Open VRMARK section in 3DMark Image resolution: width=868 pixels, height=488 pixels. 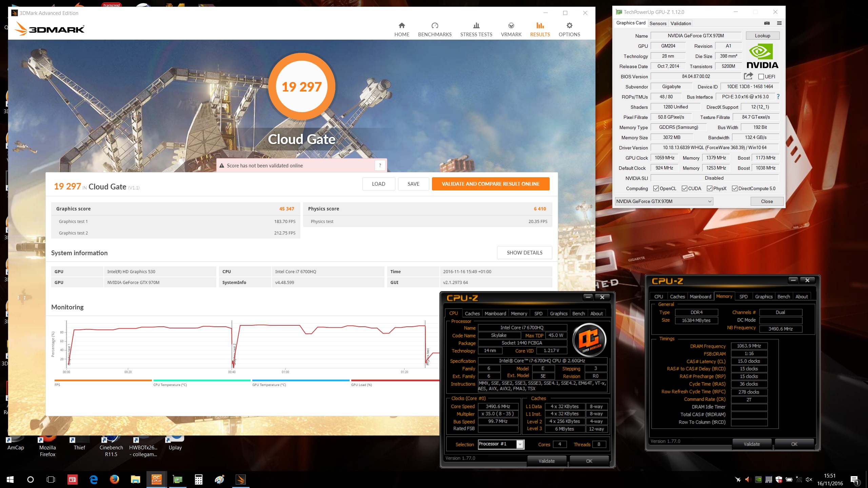pos(511,29)
